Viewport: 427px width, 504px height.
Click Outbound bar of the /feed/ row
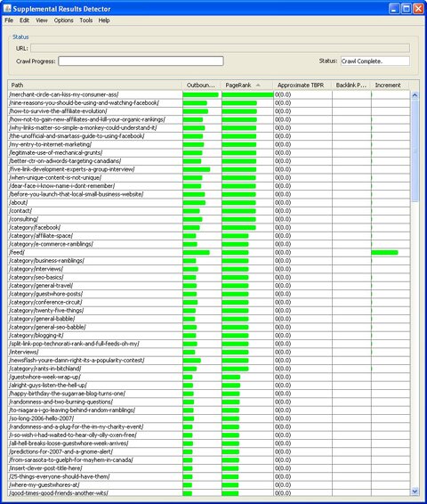pos(197,253)
